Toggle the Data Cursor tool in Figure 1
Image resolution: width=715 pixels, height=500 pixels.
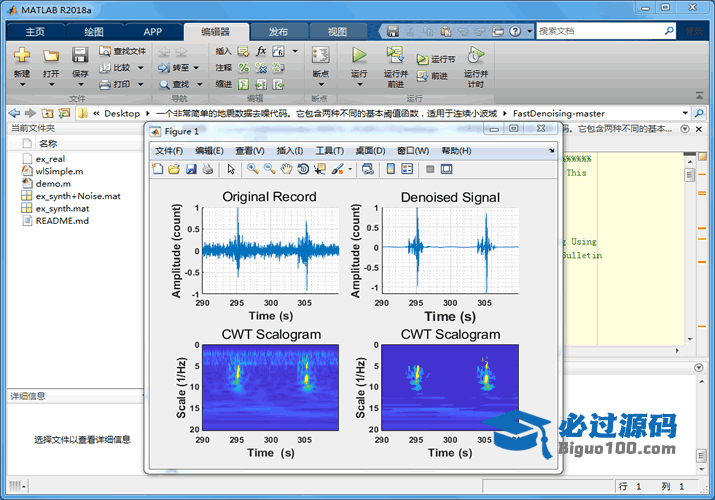pos(320,169)
